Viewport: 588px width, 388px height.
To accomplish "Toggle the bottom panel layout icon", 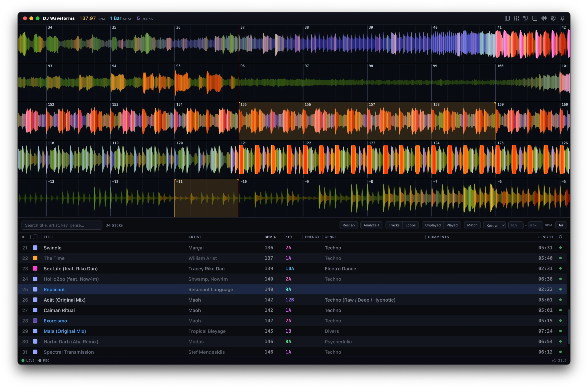I will click(535, 18).
